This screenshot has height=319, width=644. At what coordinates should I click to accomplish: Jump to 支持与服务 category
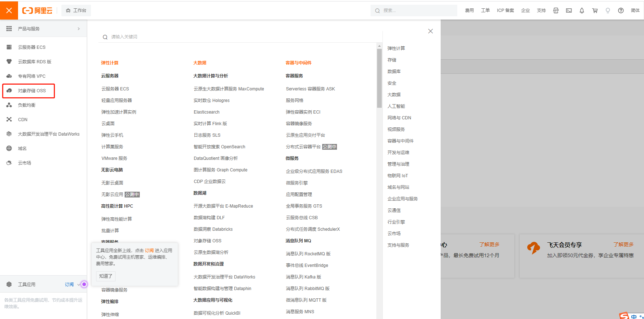(398, 245)
